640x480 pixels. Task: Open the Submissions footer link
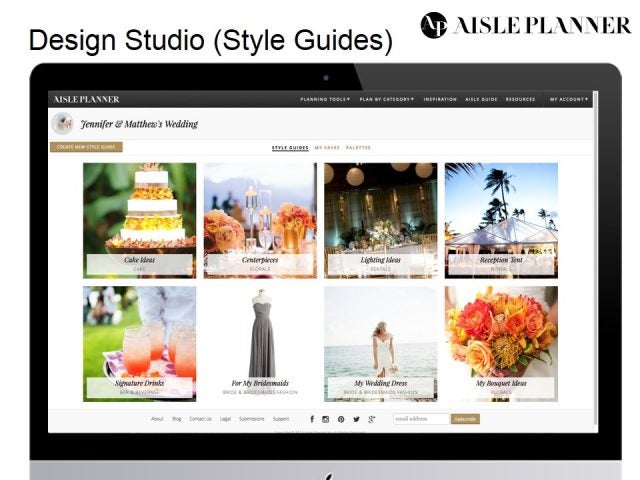point(251,419)
